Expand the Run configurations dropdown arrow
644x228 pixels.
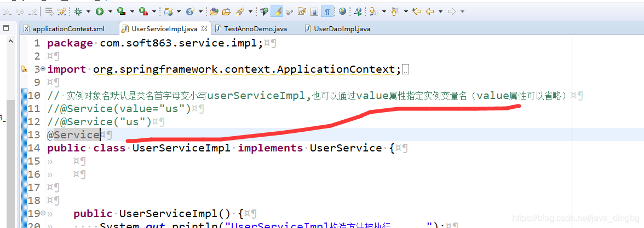click(110, 12)
